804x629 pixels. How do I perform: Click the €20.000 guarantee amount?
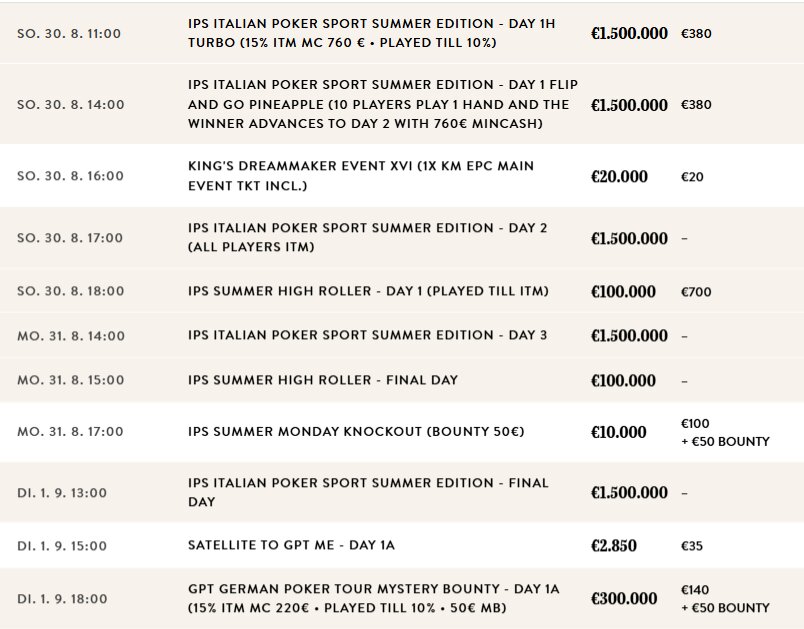point(619,176)
